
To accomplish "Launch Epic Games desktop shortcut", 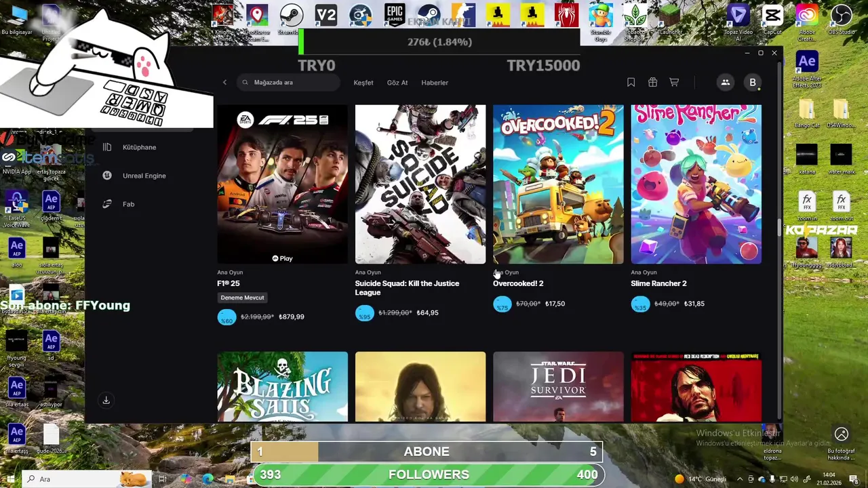I will pyautogui.click(x=394, y=15).
